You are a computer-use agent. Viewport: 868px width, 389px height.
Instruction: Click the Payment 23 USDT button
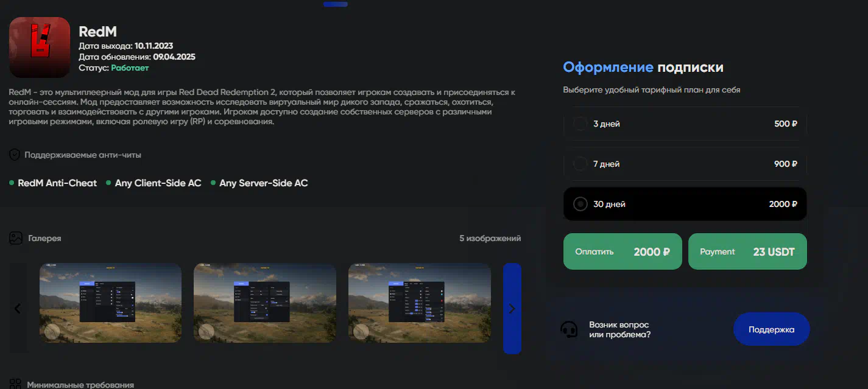point(747,251)
